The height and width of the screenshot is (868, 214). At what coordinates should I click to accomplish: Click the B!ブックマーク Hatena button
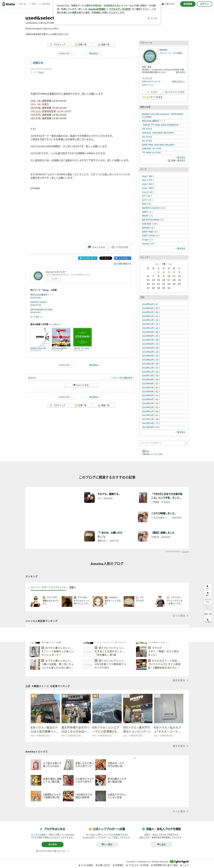click(88, 258)
